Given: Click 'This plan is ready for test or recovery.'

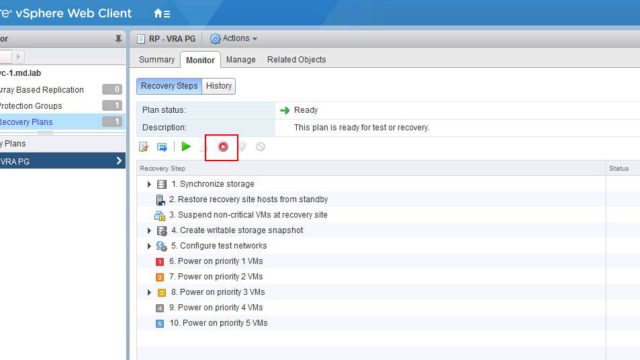Looking at the screenshot, I should tap(362, 128).
